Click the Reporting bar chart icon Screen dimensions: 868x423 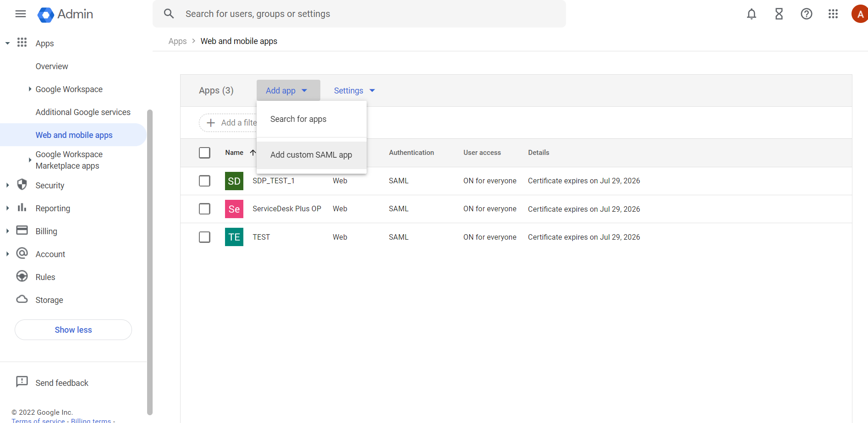(22, 208)
